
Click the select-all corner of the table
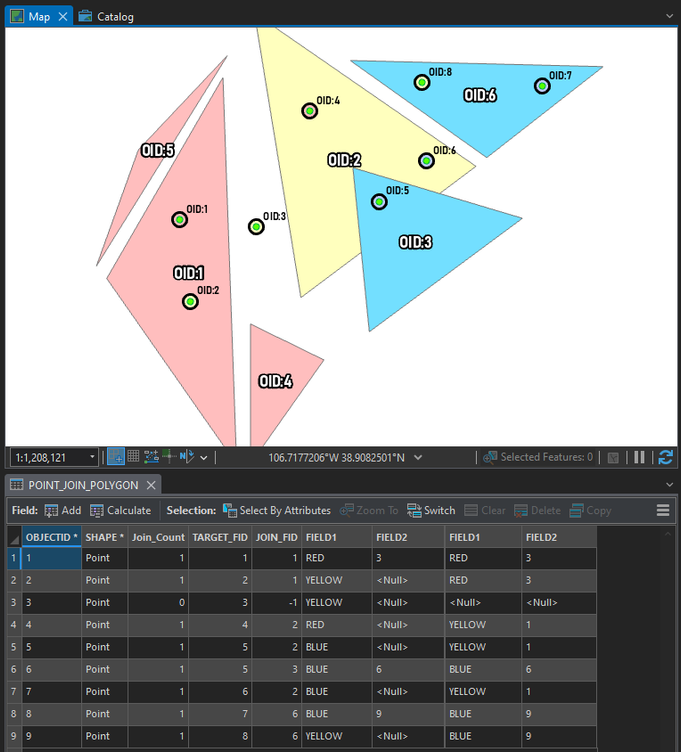tap(14, 537)
